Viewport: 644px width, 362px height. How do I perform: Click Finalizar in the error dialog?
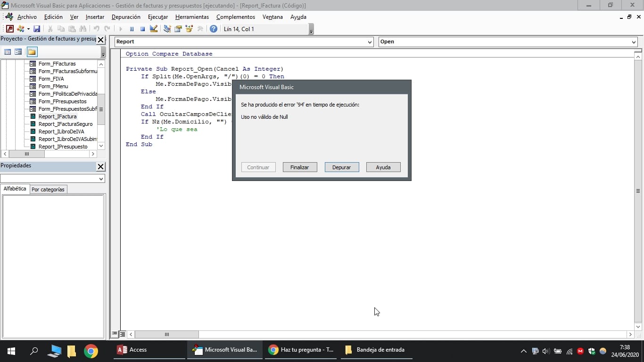pyautogui.click(x=299, y=167)
